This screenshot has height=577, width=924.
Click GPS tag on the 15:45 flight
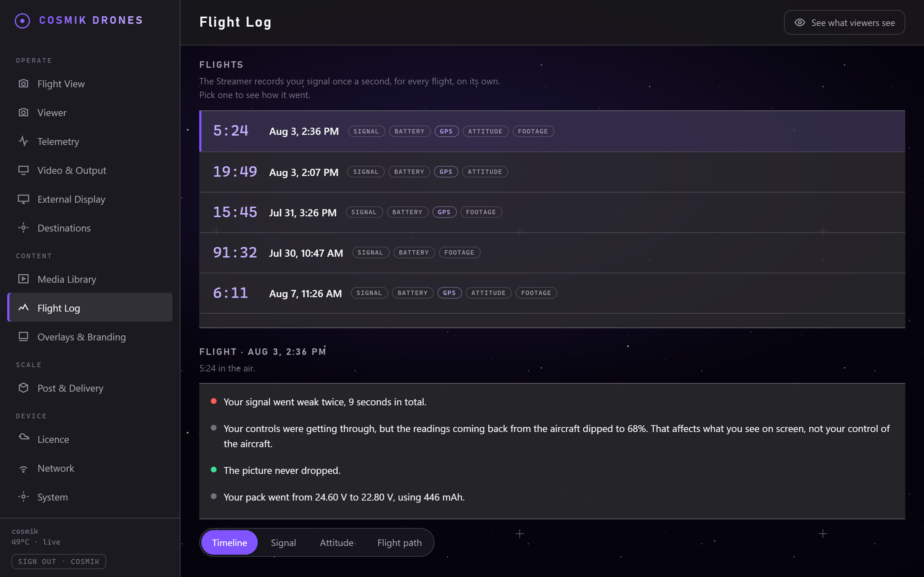point(444,212)
